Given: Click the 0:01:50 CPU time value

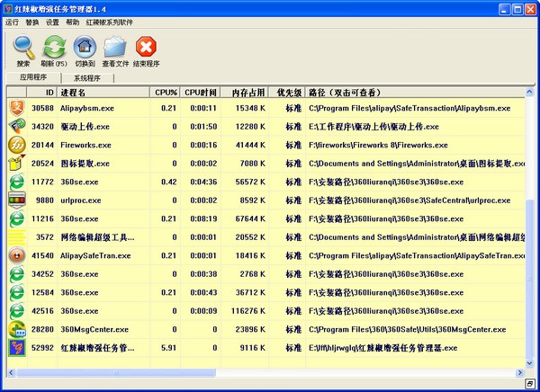Looking at the screenshot, I should tap(203, 126).
